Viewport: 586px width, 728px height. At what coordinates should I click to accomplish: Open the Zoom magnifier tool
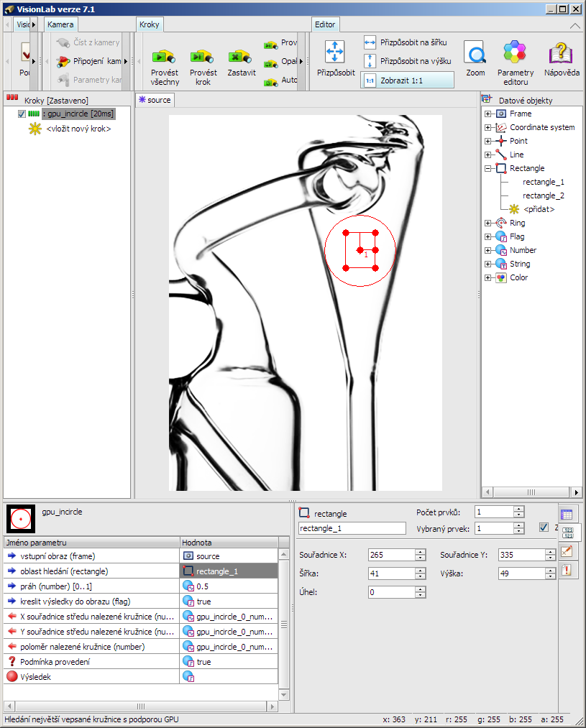tap(475, 54)
